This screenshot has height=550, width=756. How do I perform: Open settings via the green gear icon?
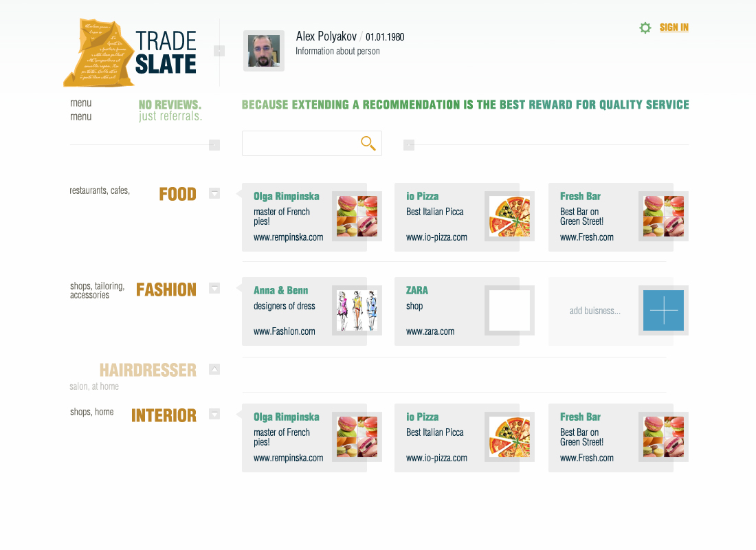click(x=645, y=28)
